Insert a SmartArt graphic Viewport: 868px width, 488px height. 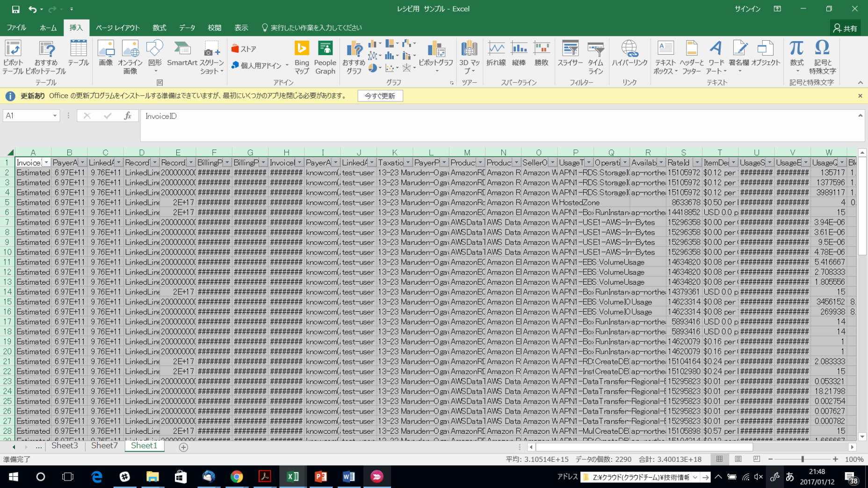(x=182, y=53)
